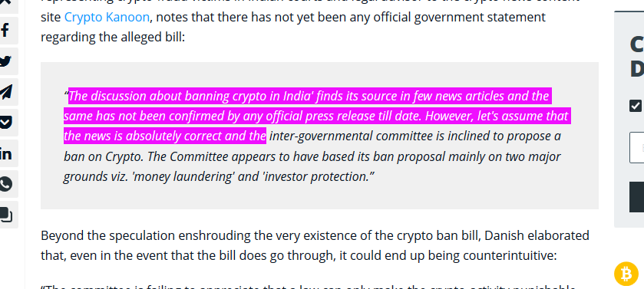Focus the input field in the sidebar widget

[636, 148]
